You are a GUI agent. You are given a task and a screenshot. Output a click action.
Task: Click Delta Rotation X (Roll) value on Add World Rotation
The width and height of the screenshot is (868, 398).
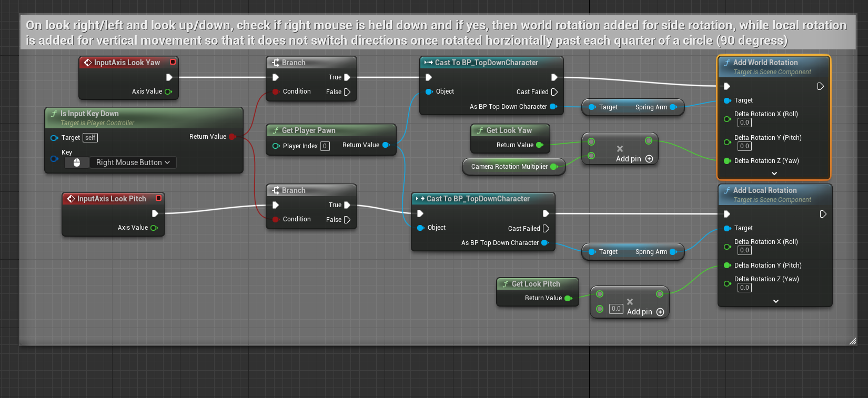pos(744,123)
